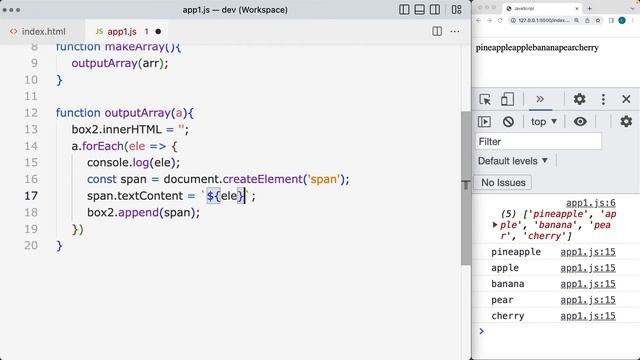The height and width of the screenshot is (360, 640).
Task: Open DevTools customize three-dot menu
Action: click(603, 99)
